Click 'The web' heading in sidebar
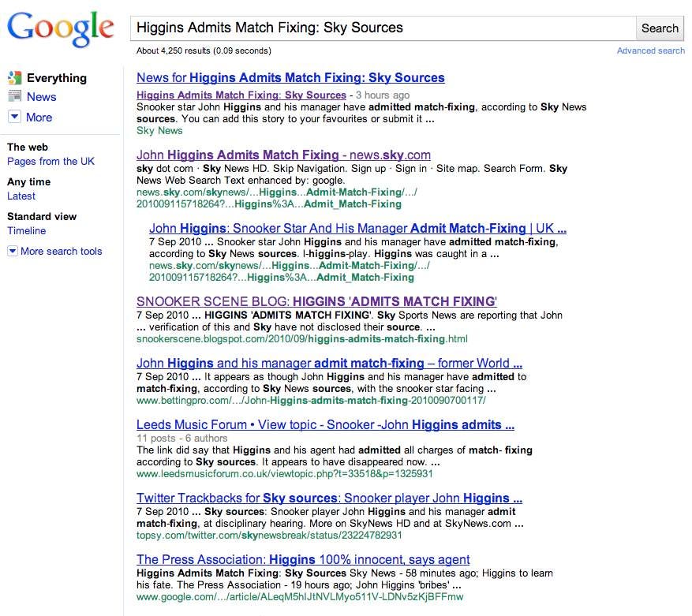 (x=28, y=147)
